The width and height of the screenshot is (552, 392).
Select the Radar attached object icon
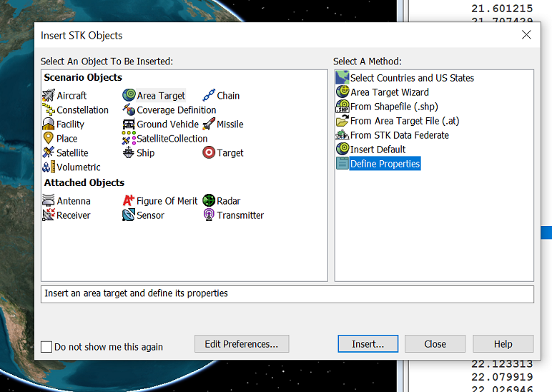(209, 200)
